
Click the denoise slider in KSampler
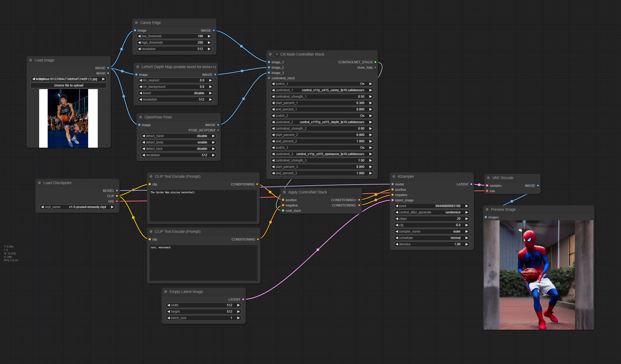point(432,244)
